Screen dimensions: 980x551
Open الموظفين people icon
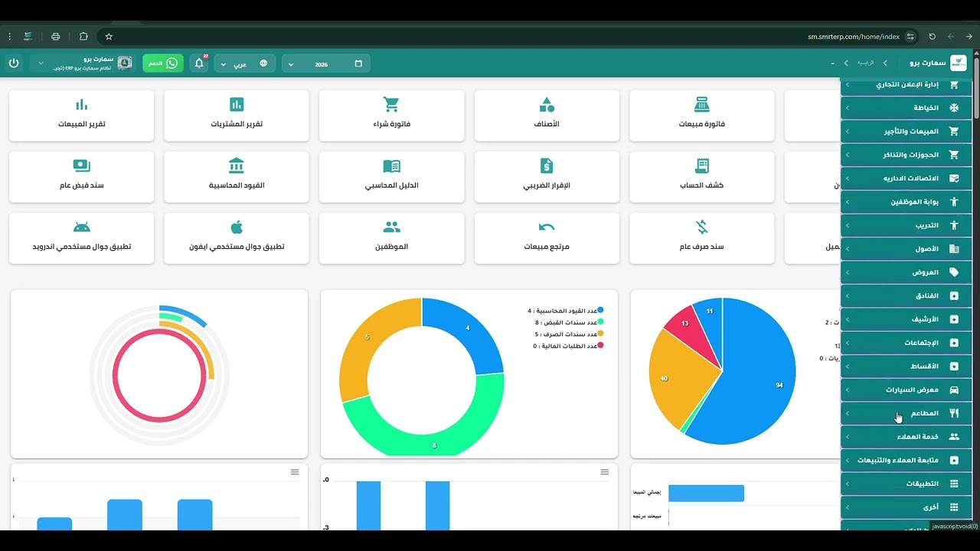click(x=391, y=227)
